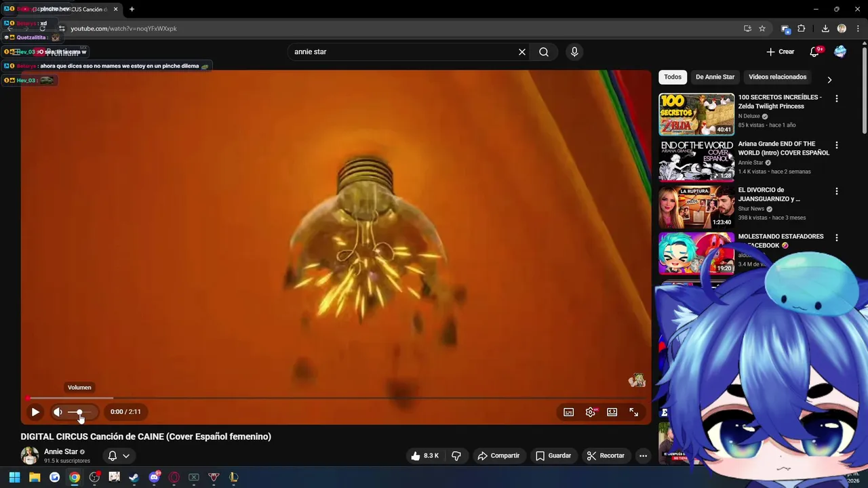Expand notification bell subscription dropdown
Image resolution: width=868 pixels, height=488 pixels.
point(119,455)
